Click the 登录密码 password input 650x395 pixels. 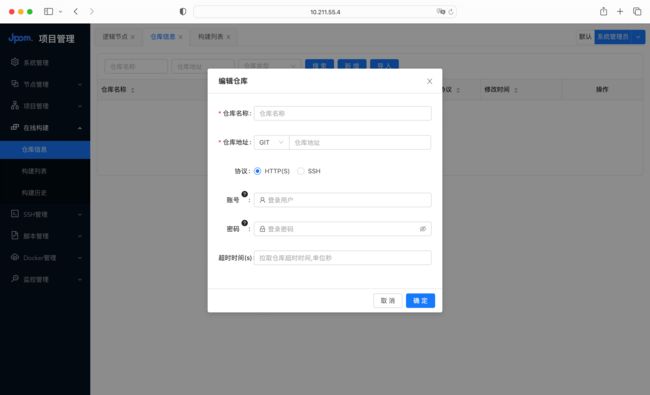pyautogui.click(x=342, y=229)
